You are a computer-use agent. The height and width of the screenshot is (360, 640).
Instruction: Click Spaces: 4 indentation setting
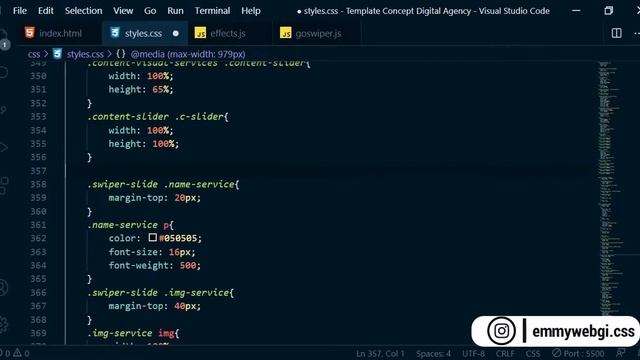coord(433,353)
